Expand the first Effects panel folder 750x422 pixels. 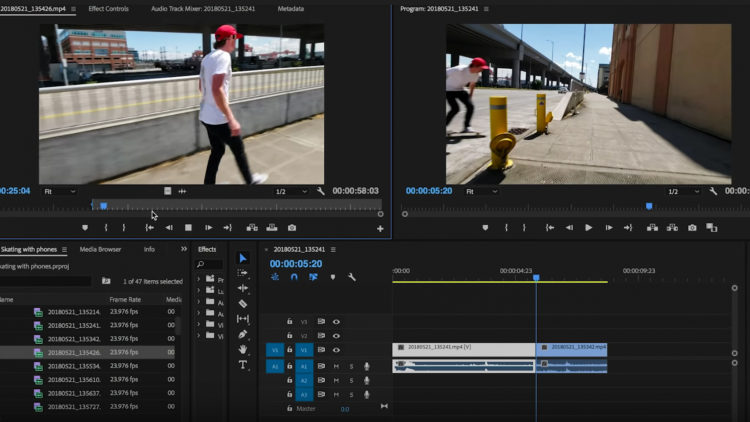(199, 279)
